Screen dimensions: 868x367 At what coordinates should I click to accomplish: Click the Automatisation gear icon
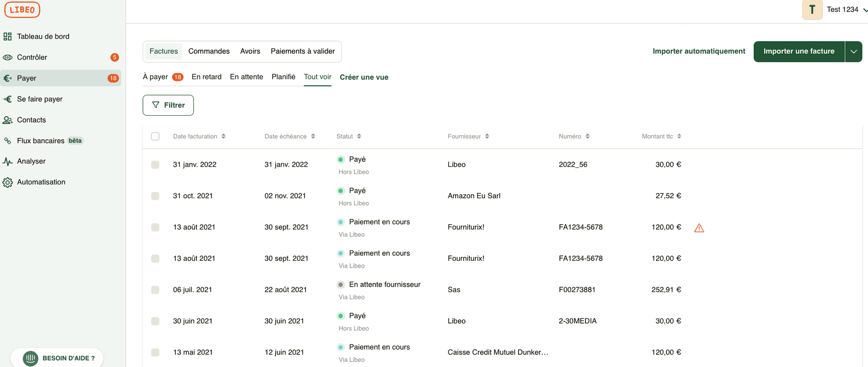pos(8,182)
